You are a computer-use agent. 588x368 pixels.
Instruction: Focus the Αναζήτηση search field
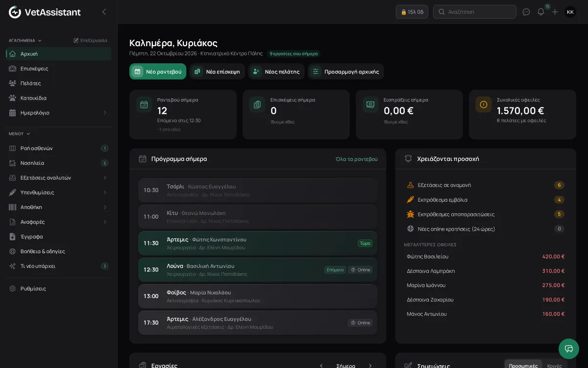475,12
